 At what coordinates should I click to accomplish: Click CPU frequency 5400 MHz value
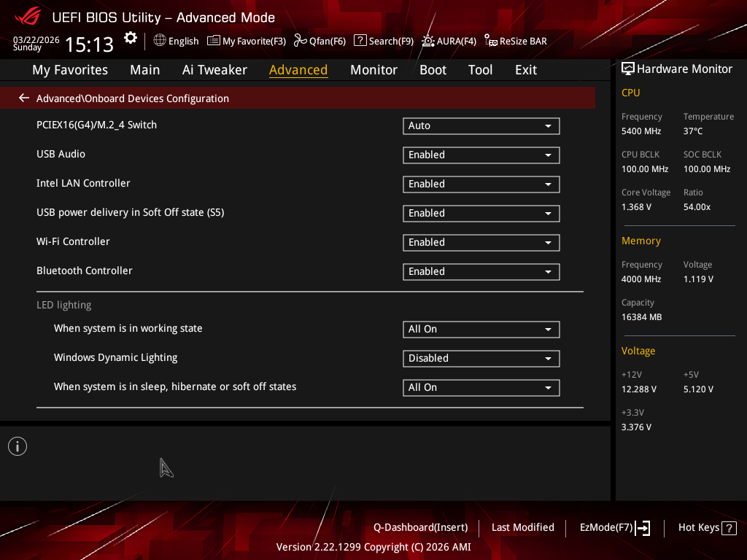(x=641, y=131)
